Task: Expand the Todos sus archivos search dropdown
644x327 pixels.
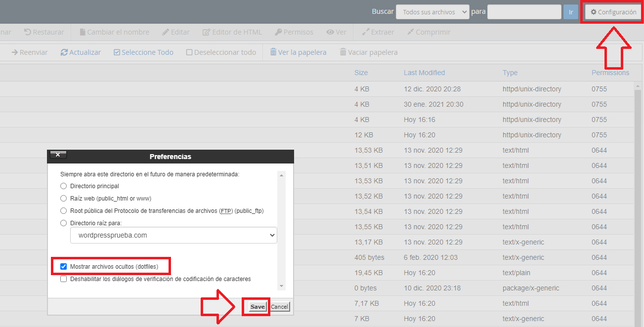Action: pyautogui.click(x=432, y=12)
